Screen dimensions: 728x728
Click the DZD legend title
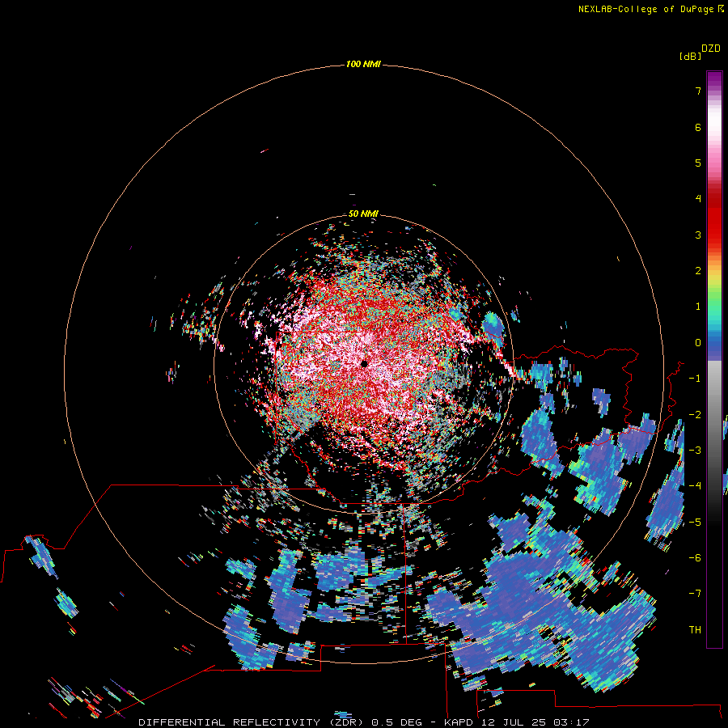711,49
